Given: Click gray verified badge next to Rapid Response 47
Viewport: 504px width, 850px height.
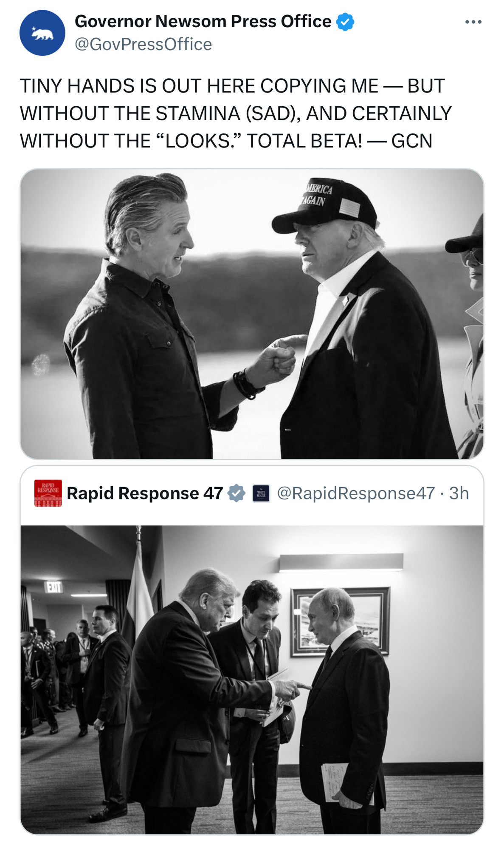Looking at the screenshot, I should [237, 493].
